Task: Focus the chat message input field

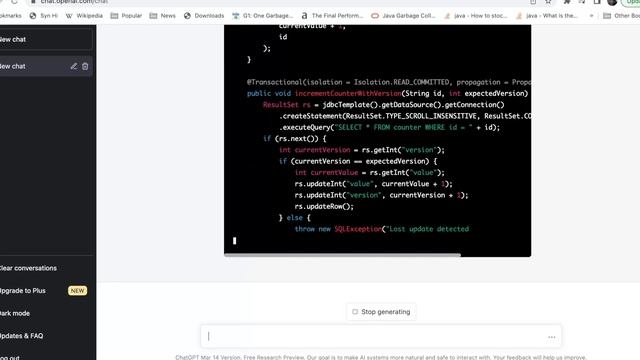Action: coord(381,336)
